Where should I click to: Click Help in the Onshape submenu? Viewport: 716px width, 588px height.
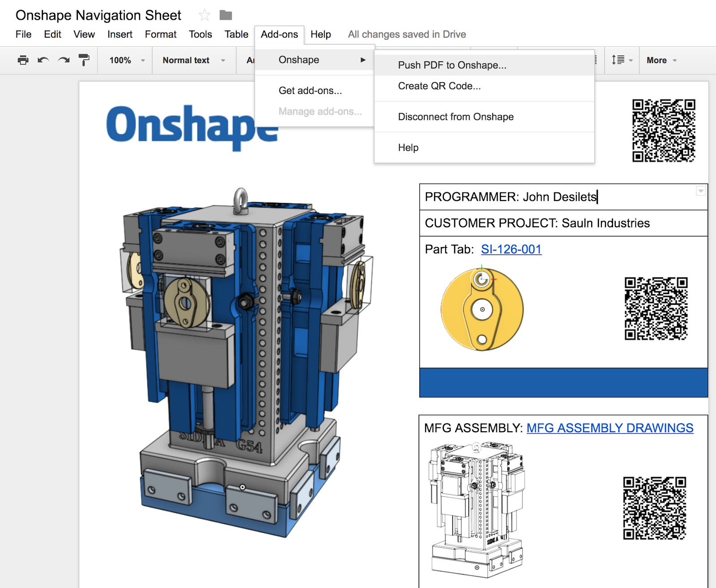[484, 148]
